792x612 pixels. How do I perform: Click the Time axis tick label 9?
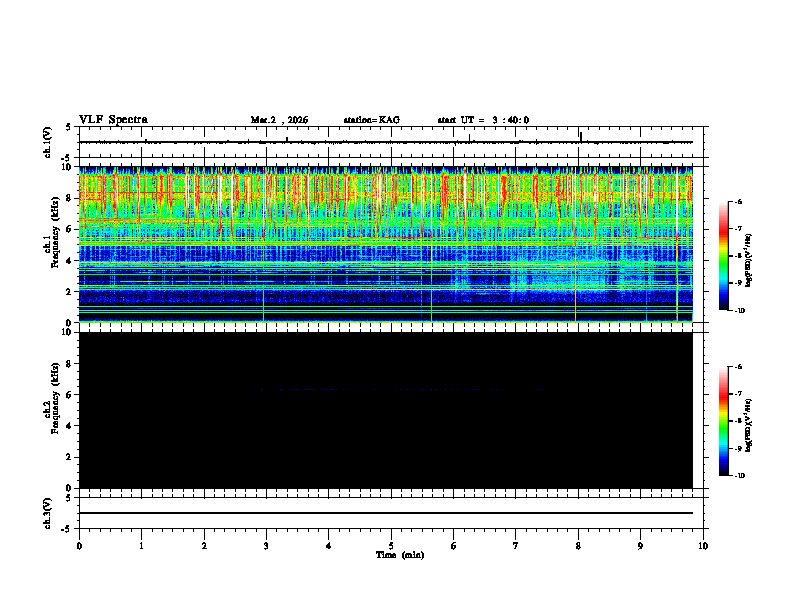640,546
